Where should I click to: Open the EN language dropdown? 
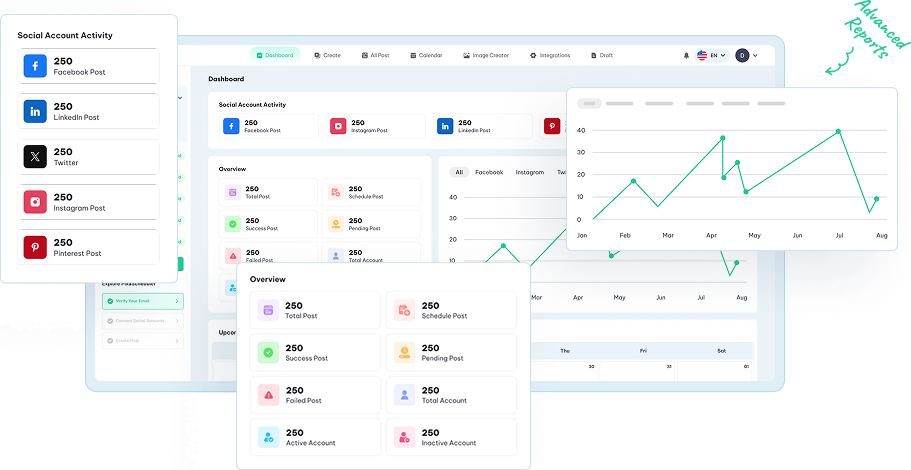[713, 55]
